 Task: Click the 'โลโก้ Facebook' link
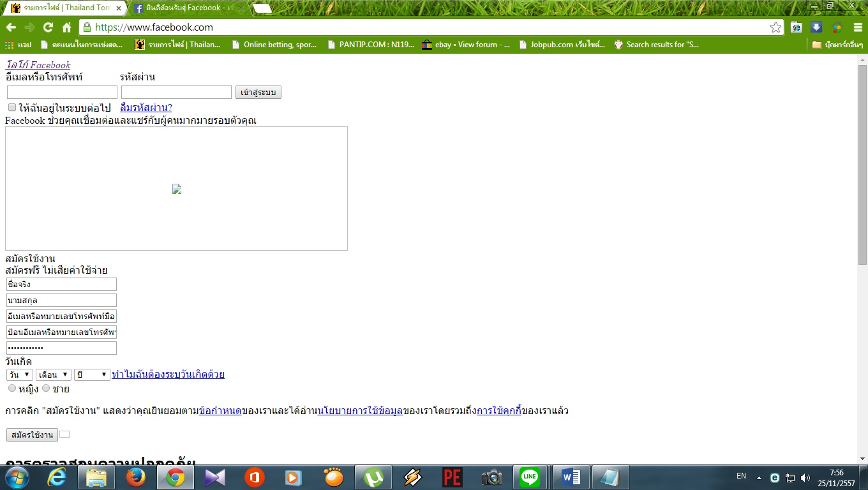pyautogui.click(x=38, y=65)
